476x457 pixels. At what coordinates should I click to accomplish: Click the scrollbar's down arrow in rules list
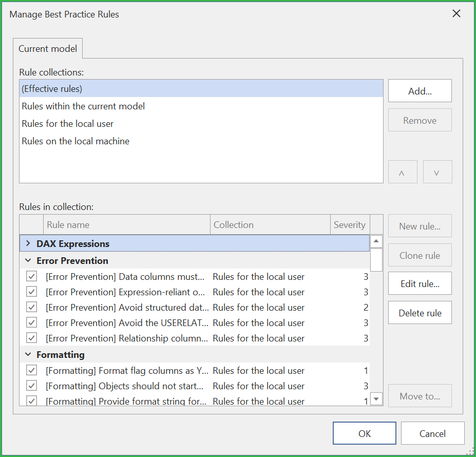(376, 398)
